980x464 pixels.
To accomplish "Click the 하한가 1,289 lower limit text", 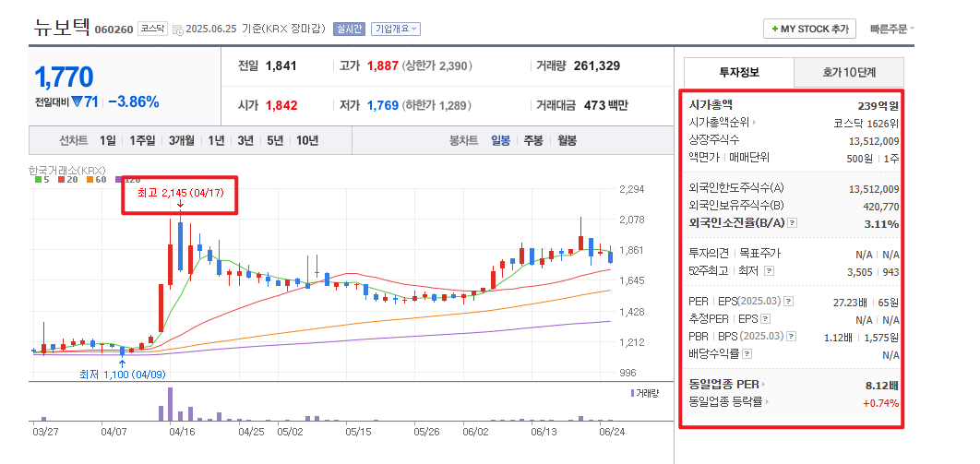I will click(x=436, y=105).
